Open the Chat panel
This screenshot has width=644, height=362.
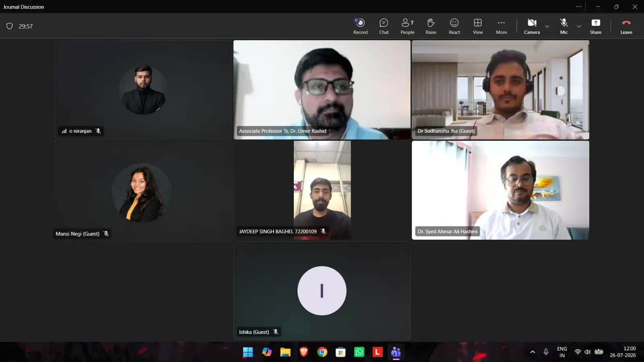(384, 26)
